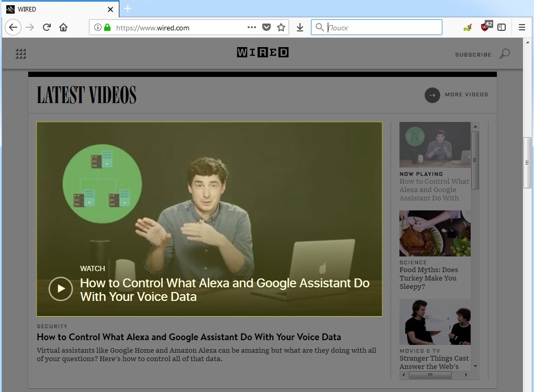Click video list vertical scrollbar thumb
This screenshot has width=534, height=392.
pos(475,160)
